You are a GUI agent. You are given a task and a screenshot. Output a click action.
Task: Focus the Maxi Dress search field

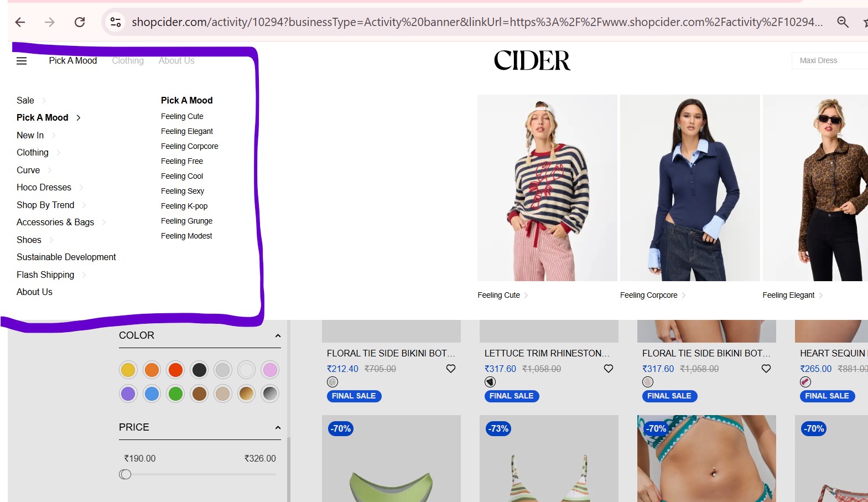pos(830,60)
